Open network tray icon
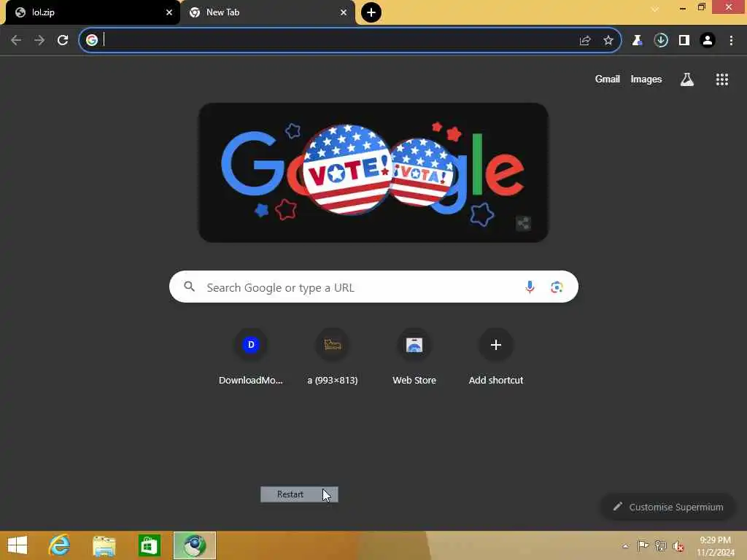Image resolution: width=747 pixels, height=560 pixels. [661, 546]
